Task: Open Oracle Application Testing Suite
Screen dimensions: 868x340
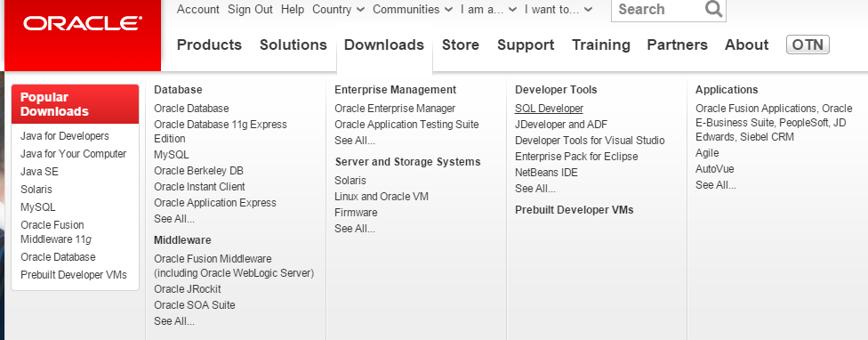Action: tap(406, 125)
